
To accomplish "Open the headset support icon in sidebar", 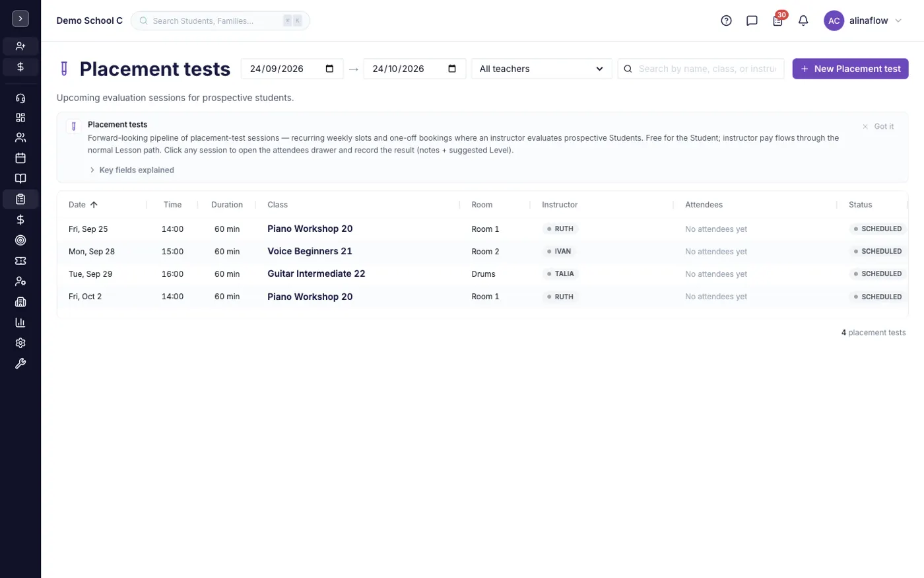I will [x=20, y=98].
